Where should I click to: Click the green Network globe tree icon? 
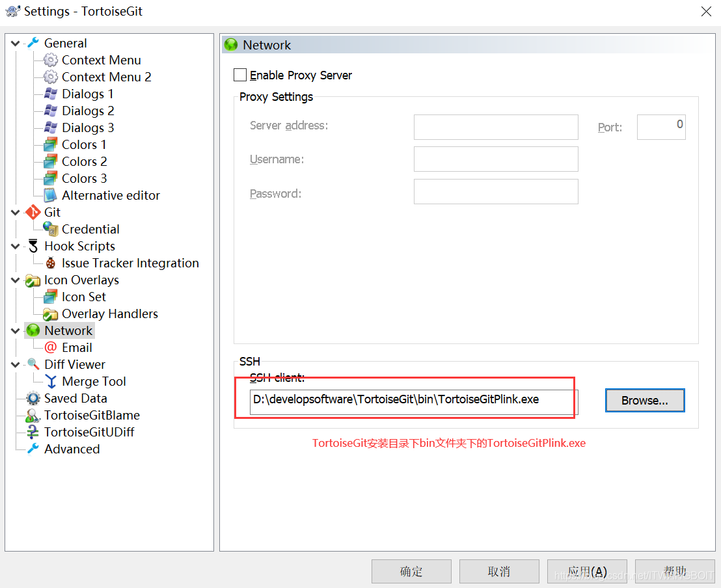tap(33, 330)
